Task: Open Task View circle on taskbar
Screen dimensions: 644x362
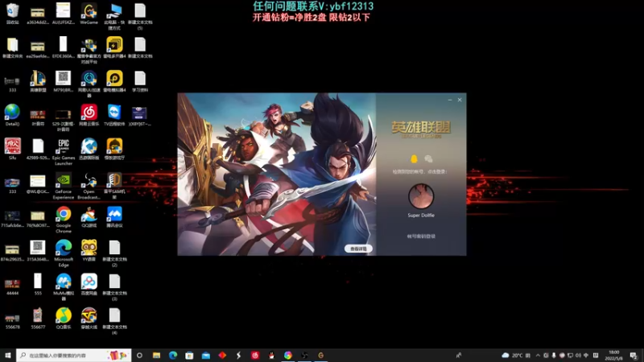Action: 139,355
